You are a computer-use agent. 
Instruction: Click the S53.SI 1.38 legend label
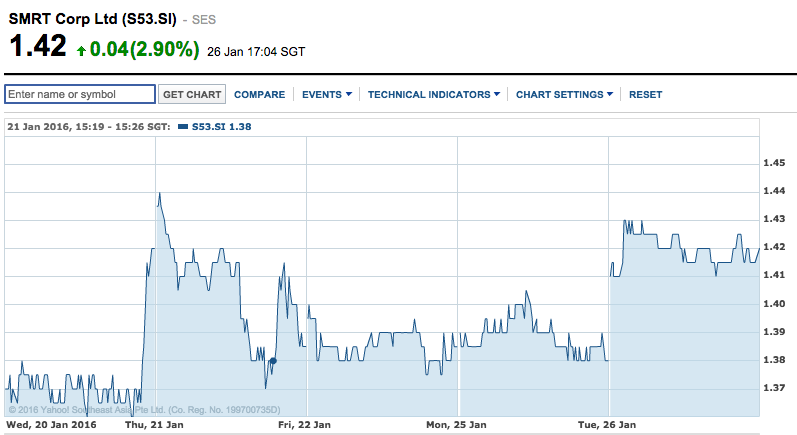[x=221, y=127]
